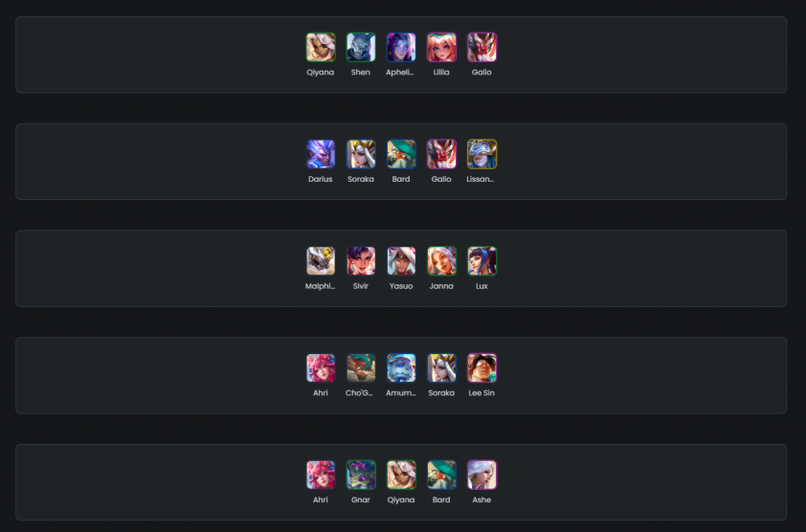Select the Janna champion portrait

tap(441, 261)
